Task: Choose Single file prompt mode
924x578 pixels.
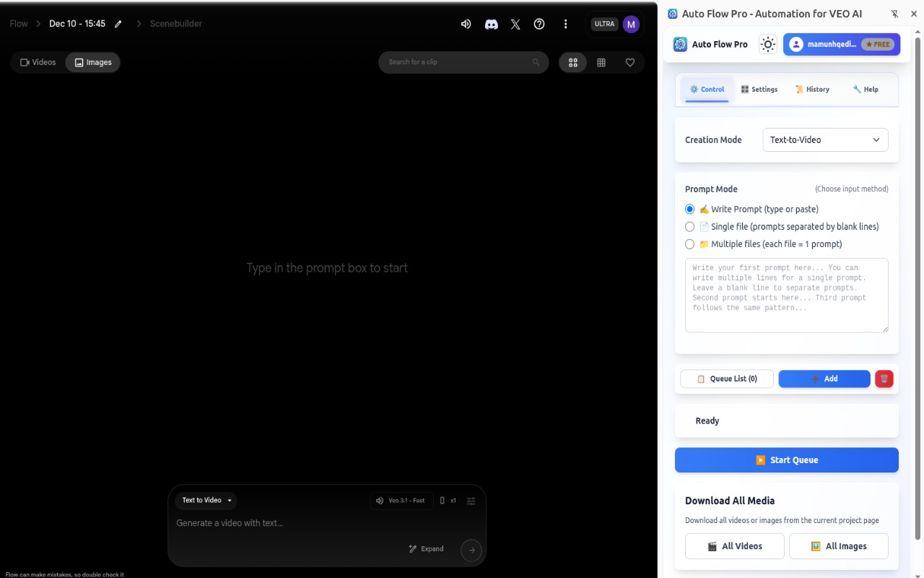Action: coord(689,226)
